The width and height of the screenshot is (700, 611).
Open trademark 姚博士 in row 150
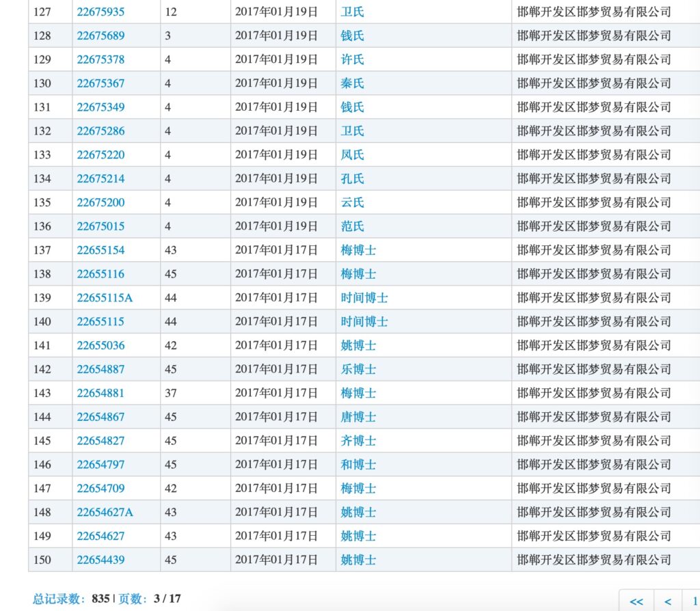pos(358,560)
